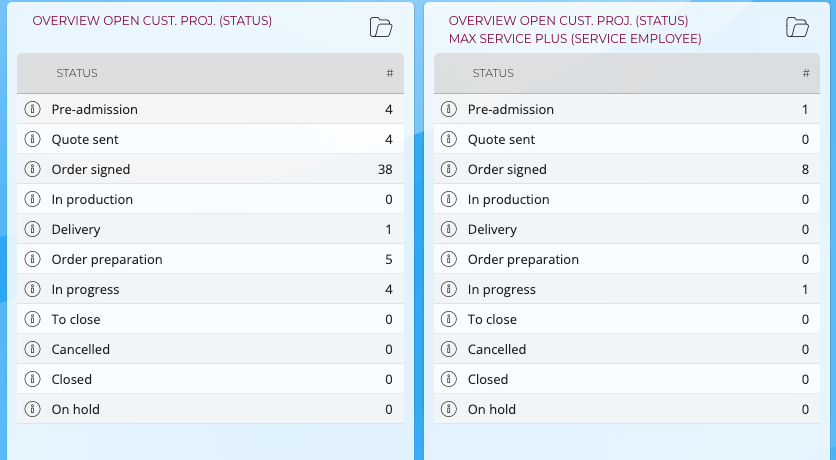Click # column header in Max Service panel
Image resolution: width=836 pixels, height=460 pixels.
(806, 73)
